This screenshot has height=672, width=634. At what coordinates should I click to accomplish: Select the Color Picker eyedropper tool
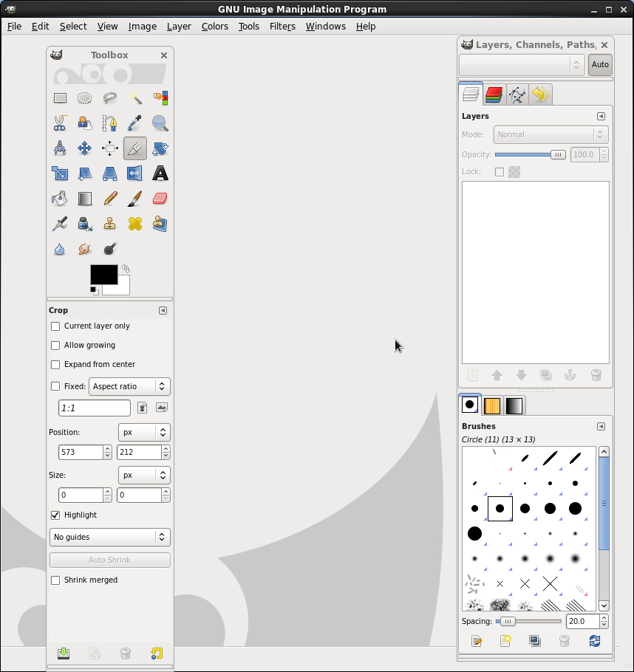135,123
